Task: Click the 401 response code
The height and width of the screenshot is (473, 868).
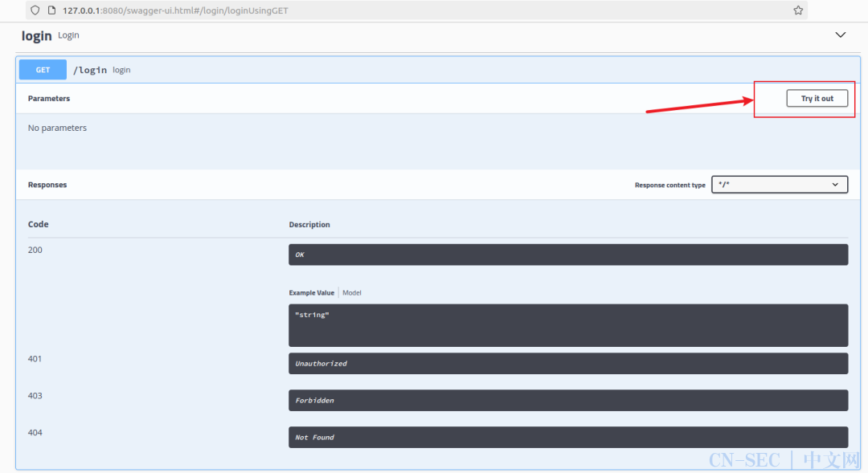Action: [35, 359]
